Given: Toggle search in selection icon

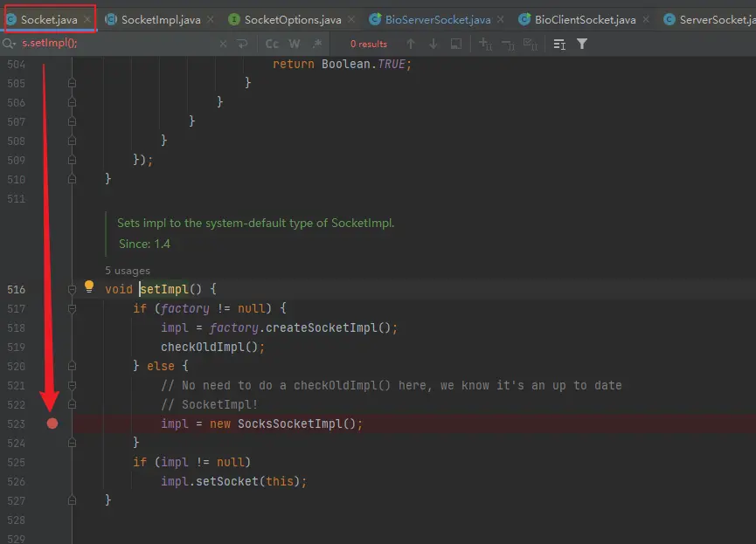Looking at the screenshot, I should point(455,44).
